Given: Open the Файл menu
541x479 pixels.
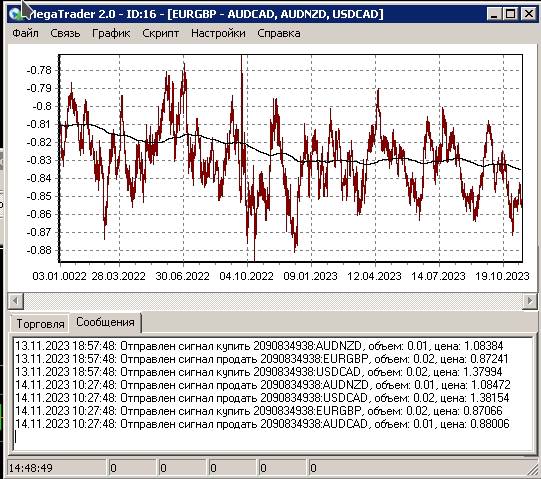Looking at the screenshot, I should click(26, 33).
